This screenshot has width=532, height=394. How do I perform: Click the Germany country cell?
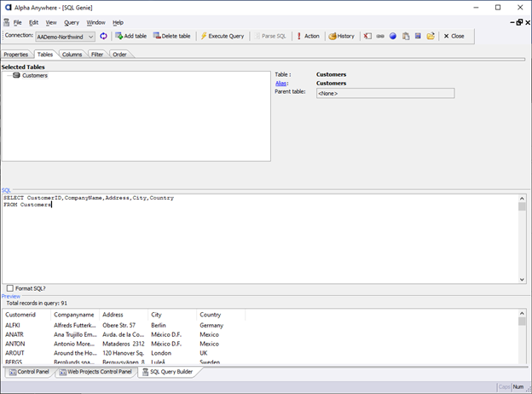point(211,326)
